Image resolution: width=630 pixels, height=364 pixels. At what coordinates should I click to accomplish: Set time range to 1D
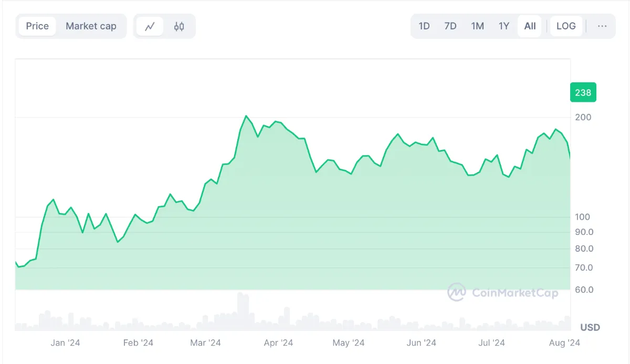424,26
